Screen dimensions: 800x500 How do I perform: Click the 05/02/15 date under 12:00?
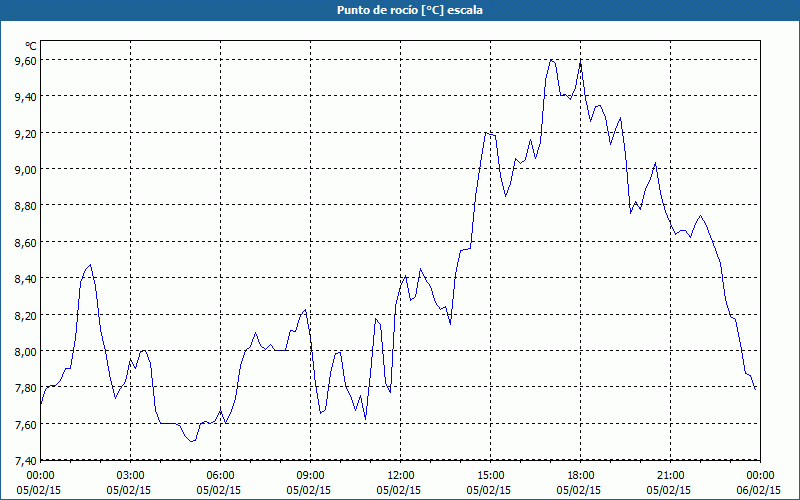pyautogui.click(x=398, y=490)
